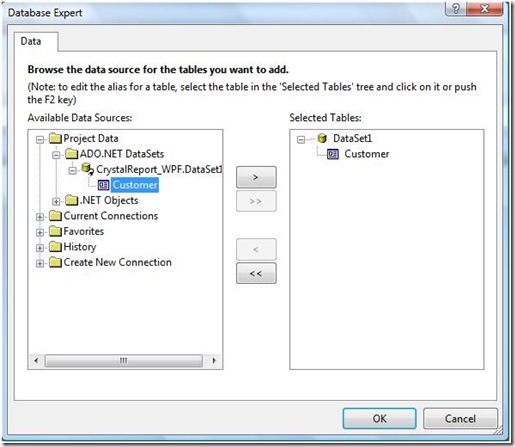
Task: Select the Favorites label
Action: (84, 231)
